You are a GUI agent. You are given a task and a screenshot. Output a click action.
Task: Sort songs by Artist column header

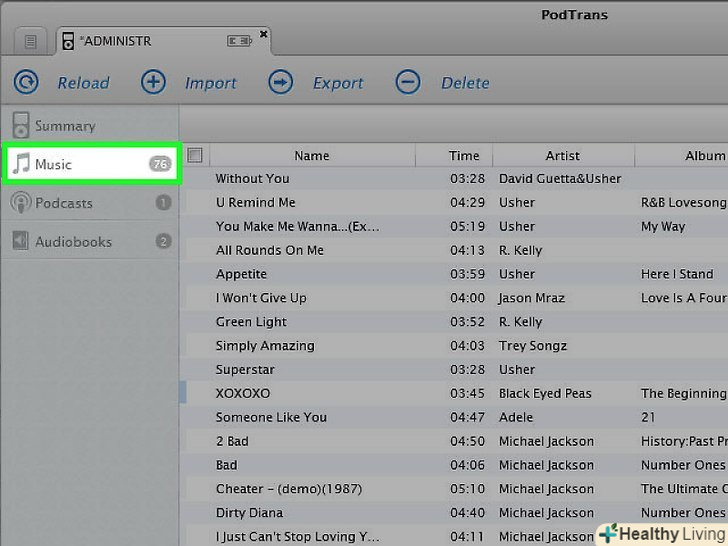[x=562, y=156]
